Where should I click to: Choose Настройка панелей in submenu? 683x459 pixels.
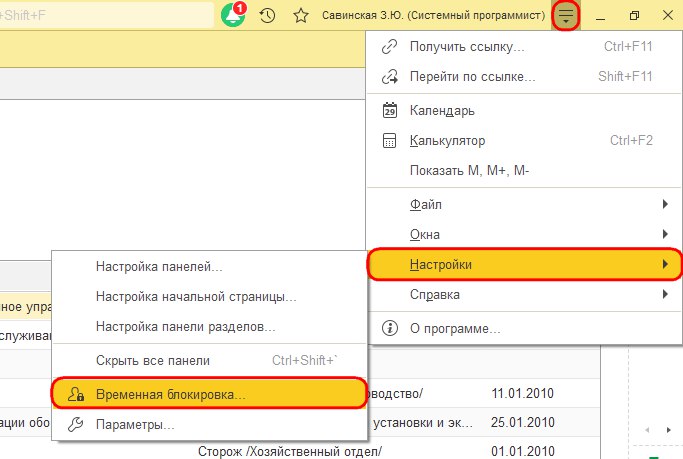click(x=209, y=267)
